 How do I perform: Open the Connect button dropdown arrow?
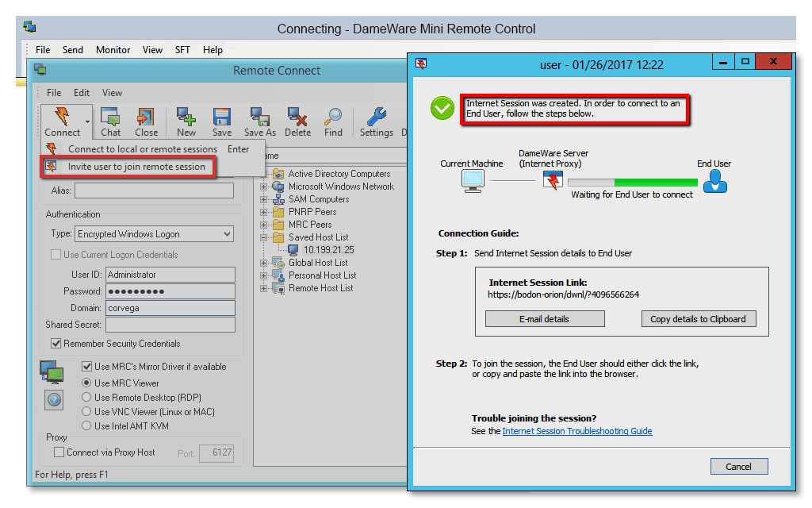87,121
